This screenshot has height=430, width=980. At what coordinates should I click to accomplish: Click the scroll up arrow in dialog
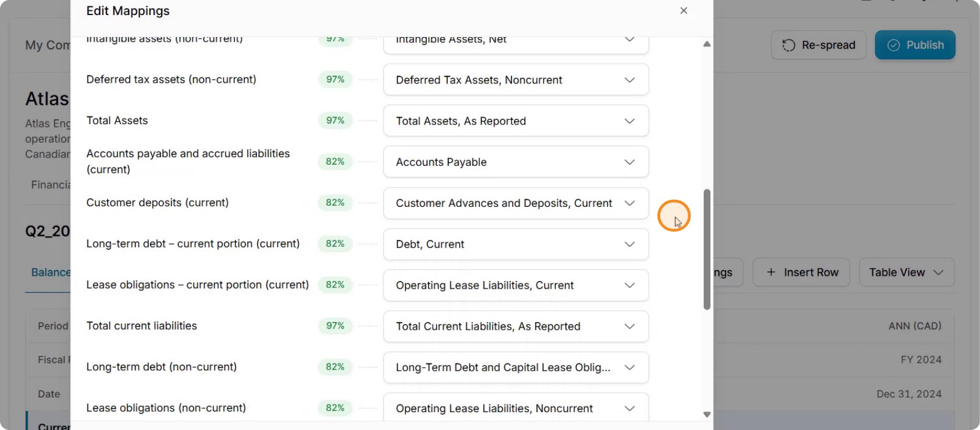point(707,44)
